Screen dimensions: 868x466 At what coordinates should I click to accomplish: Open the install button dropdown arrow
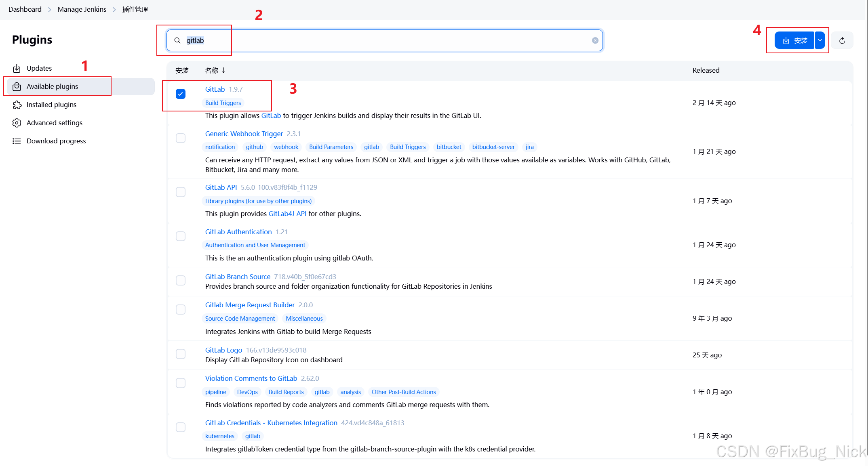pos(820,40)
